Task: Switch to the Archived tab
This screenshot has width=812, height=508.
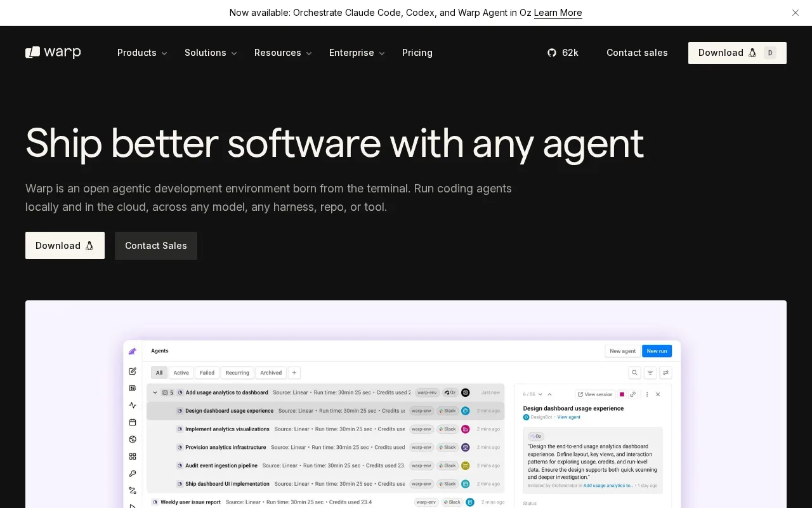Action: pos(271,373)
